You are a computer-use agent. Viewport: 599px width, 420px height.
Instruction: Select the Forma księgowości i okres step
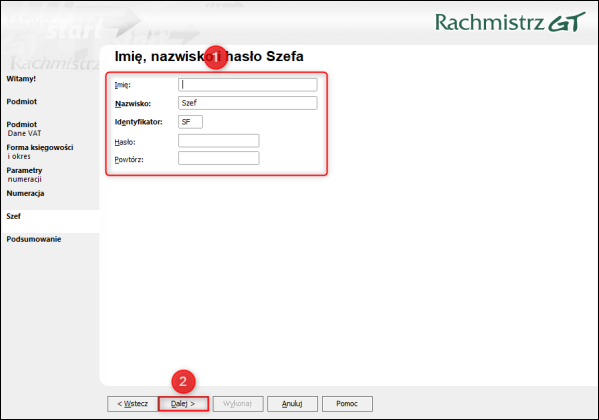(40, 152)
